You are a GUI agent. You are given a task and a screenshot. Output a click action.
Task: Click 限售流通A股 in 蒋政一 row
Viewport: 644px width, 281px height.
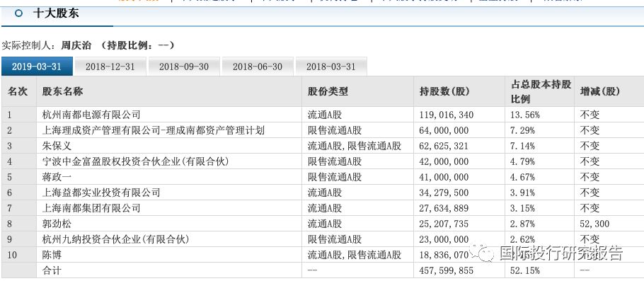point(335,177)
